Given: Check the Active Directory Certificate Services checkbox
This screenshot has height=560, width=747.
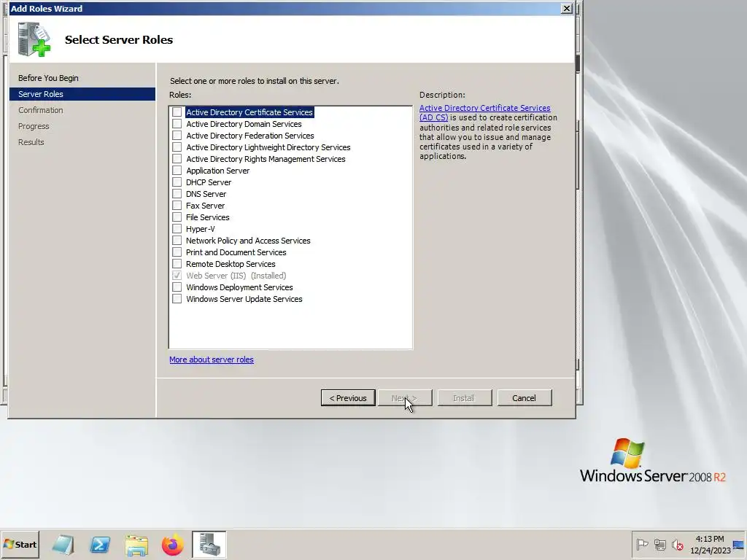Looking at the screenshot, I should coord(177,112).
